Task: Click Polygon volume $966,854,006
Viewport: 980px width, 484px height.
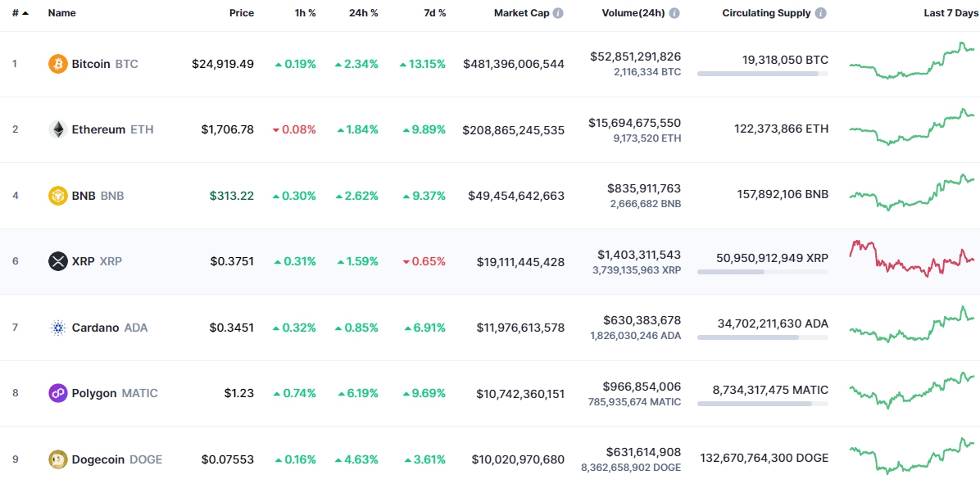Action: click(x=642, y=386)
